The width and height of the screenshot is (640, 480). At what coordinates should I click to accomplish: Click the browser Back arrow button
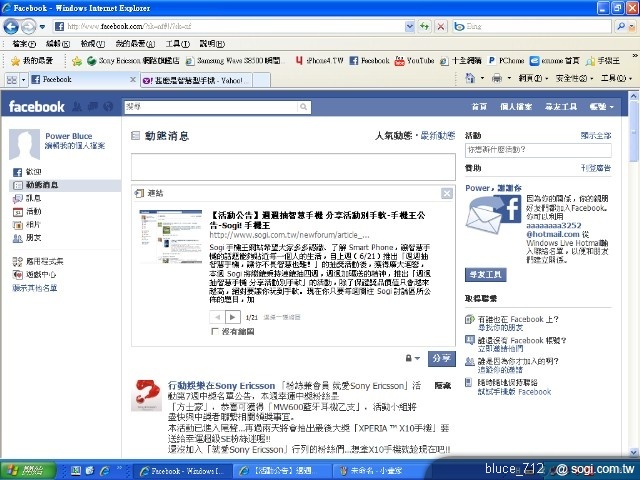pos(11,27)
